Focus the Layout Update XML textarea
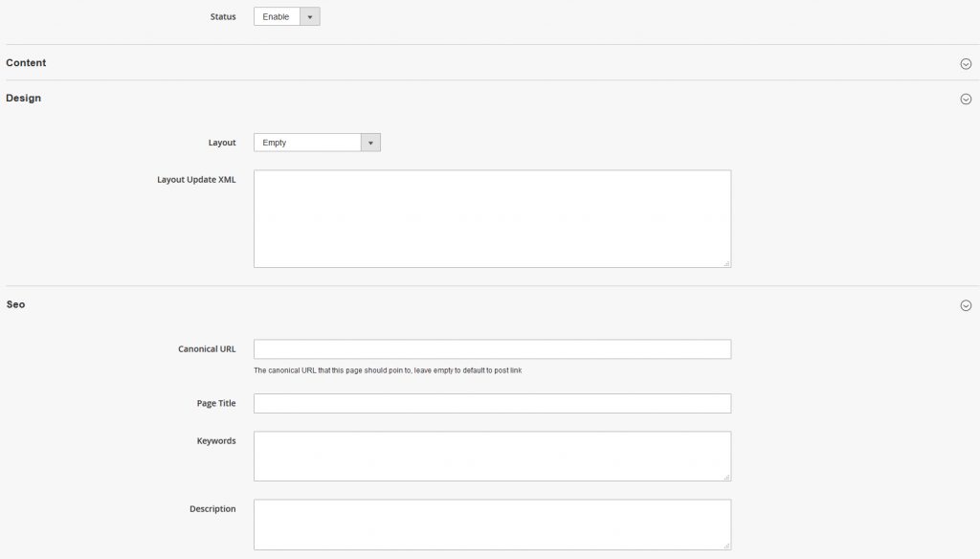The image size is (980, 559). click(493, 219)
